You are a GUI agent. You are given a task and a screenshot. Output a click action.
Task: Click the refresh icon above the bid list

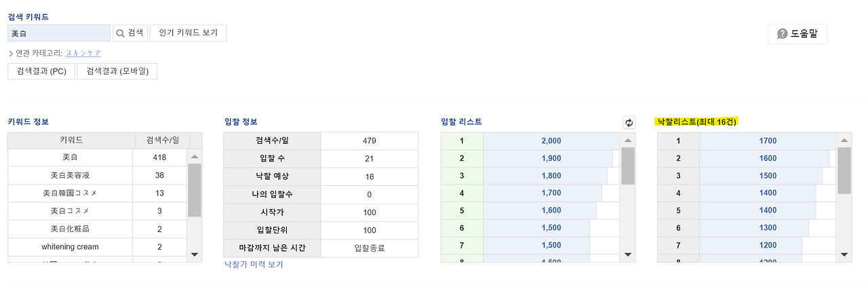(629, 123)
